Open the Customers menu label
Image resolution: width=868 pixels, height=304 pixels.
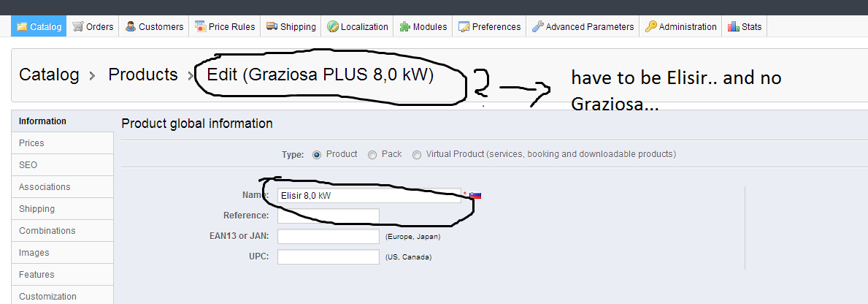[x=161, y=26]
